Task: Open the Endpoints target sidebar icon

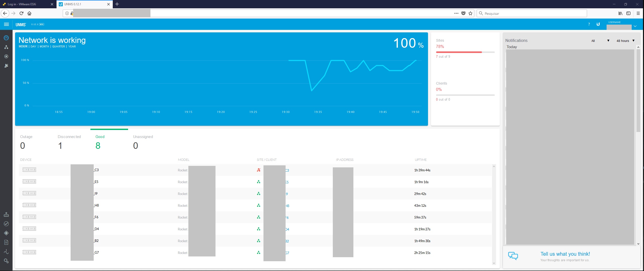Action: pyautogui.click(x=6, y=56)
